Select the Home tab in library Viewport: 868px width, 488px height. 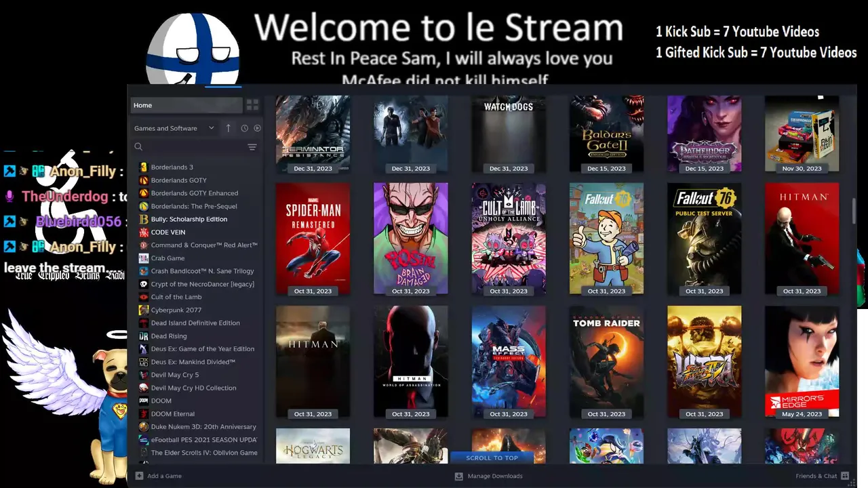click(186, 105)
